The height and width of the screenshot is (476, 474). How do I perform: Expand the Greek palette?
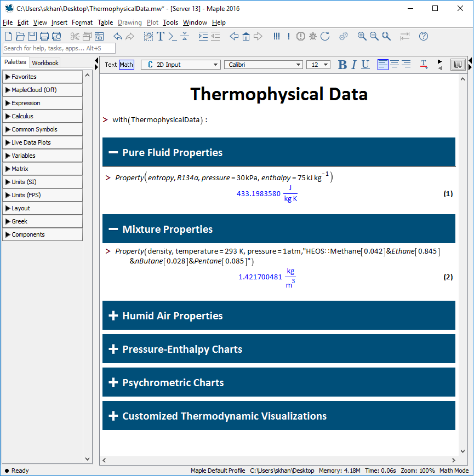click(42, 221)
